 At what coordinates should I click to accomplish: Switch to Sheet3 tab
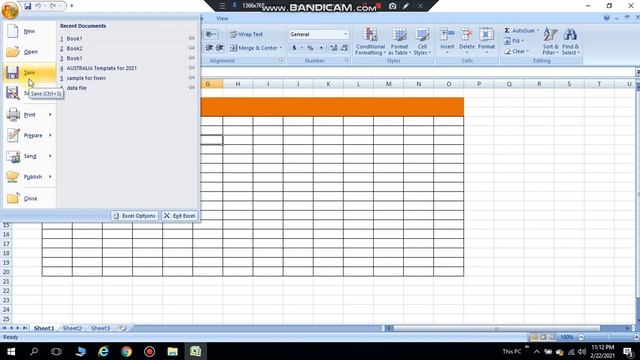point(100,328)
